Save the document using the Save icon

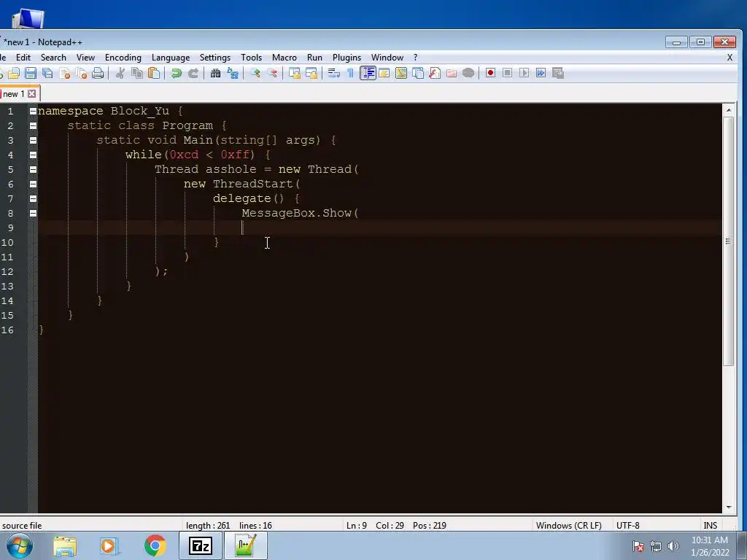[x=31, y=73]
